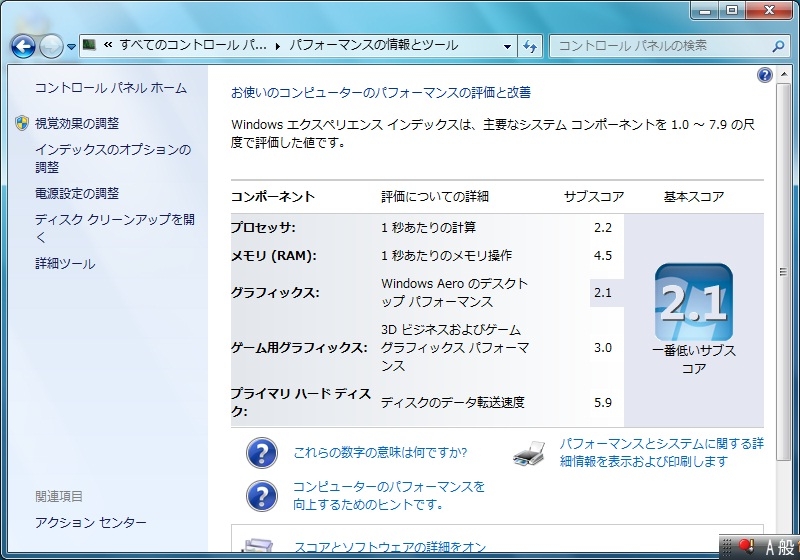This screenshot has width=800, height=560.
Task: Click the IME A input mode indicator
Action: click(769, 548)
